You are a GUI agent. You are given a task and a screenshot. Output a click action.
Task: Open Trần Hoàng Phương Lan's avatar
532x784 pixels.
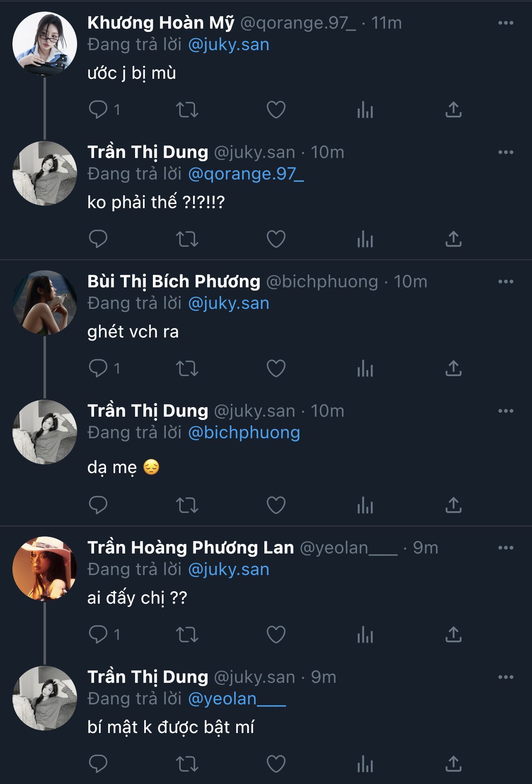pyautogui.click(x=45, y=568)
